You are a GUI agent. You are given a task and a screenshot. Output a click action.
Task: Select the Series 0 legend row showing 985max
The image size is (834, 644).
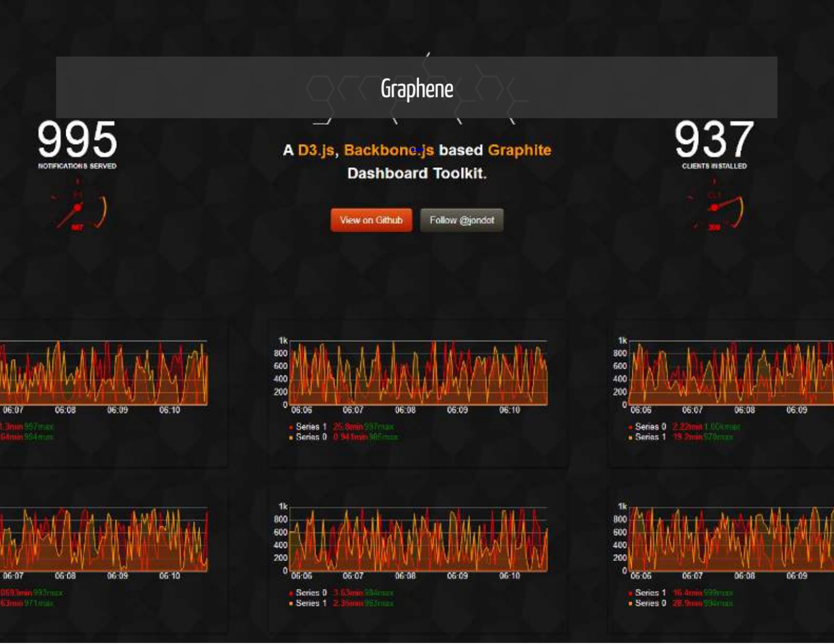click(x=344, y=437)
